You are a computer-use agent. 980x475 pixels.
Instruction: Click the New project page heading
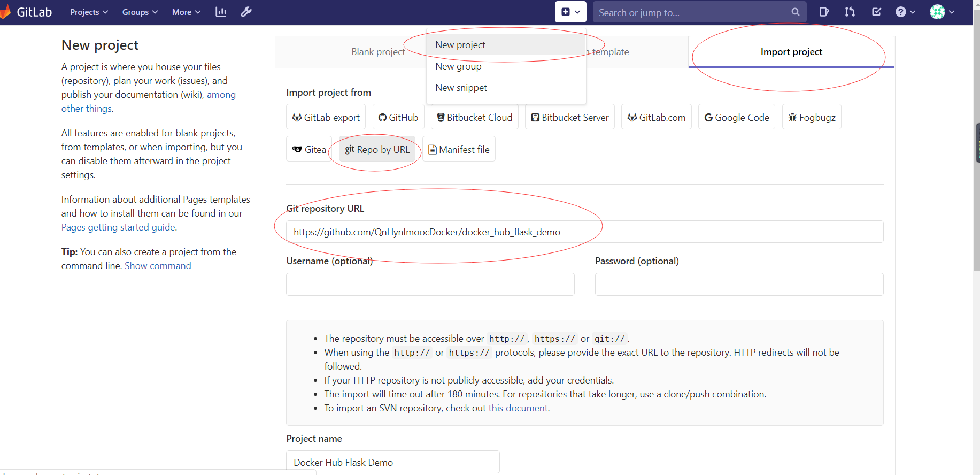[100, 45]
